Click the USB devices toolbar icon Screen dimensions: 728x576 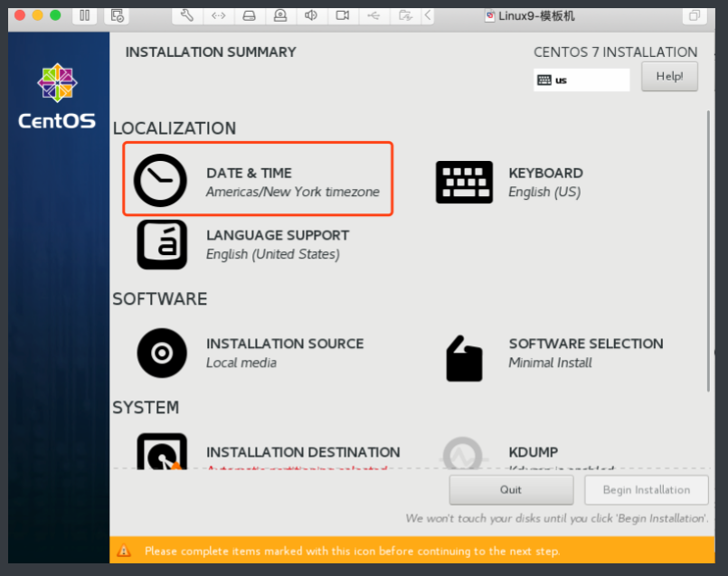click(x=373, y=15)
